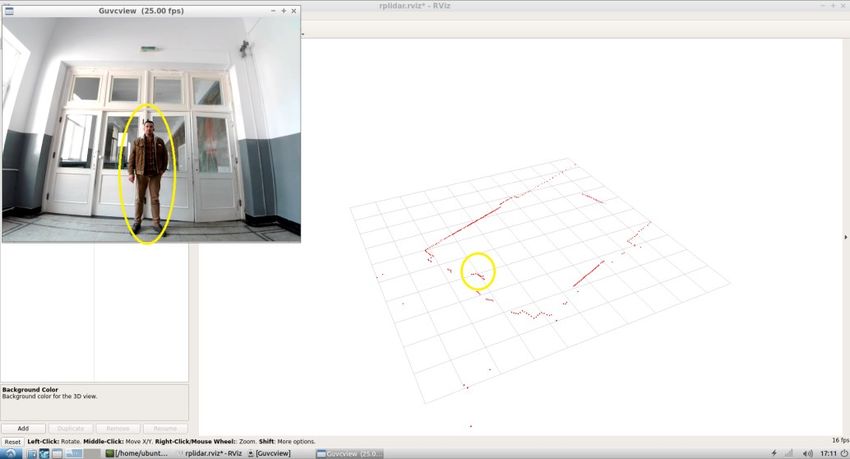This screenshot has height=459, width=850.
Task: Click the Guvcview camera preview image
Action: click(x=151, y=130)
